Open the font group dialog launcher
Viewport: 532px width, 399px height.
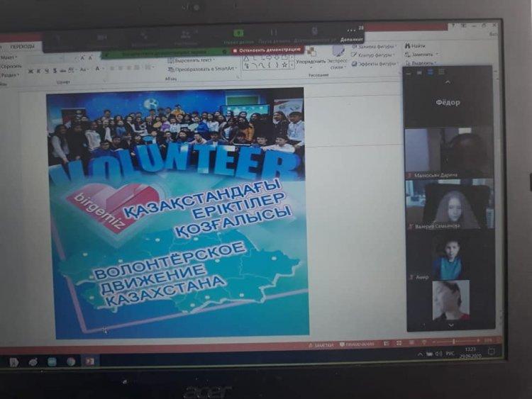tap(105, 81)
